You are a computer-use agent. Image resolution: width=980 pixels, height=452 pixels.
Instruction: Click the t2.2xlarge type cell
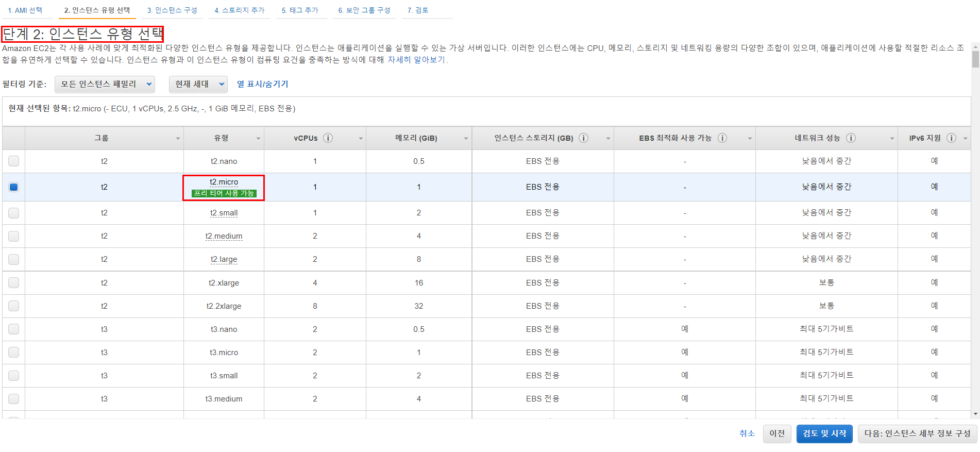[224, 306]
